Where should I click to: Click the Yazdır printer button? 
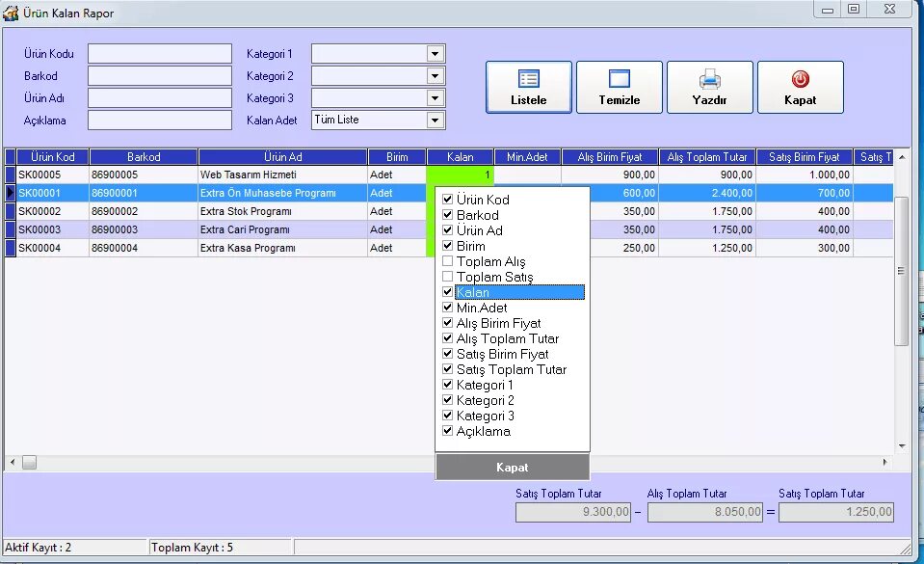709,88
